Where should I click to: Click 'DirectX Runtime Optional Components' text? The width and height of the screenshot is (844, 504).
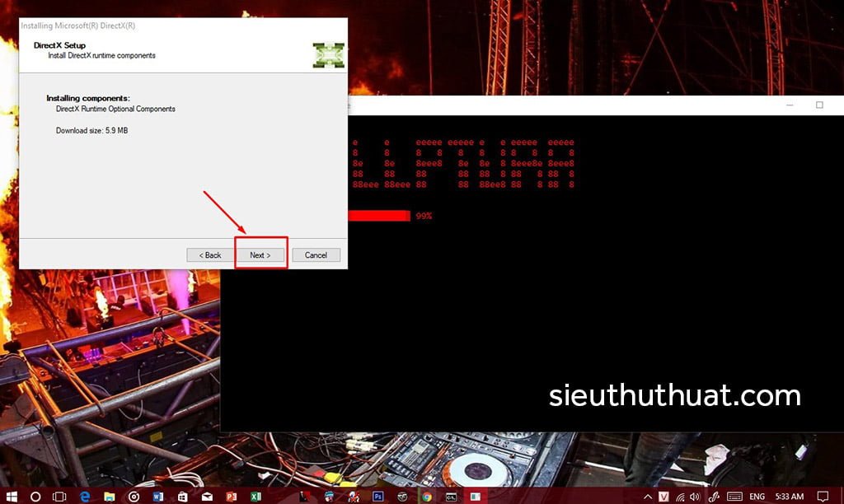click(x=115, y=109)
